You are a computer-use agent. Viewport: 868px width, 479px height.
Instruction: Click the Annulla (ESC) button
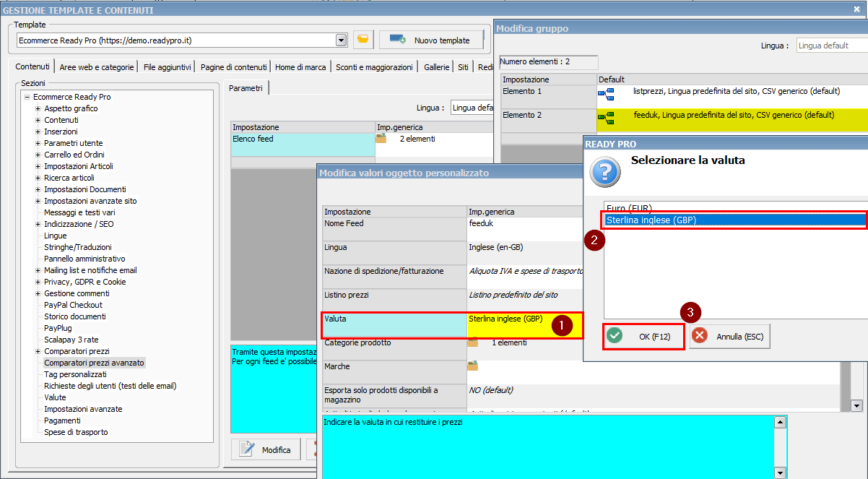point(730,337)
